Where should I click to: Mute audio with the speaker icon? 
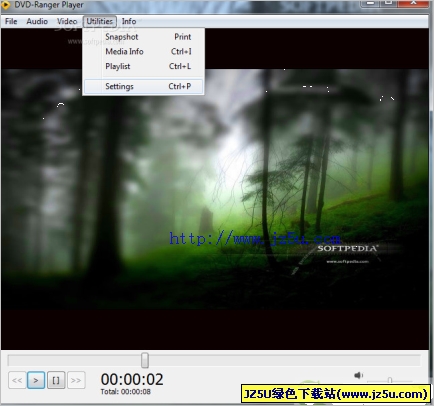pos(358,376)
